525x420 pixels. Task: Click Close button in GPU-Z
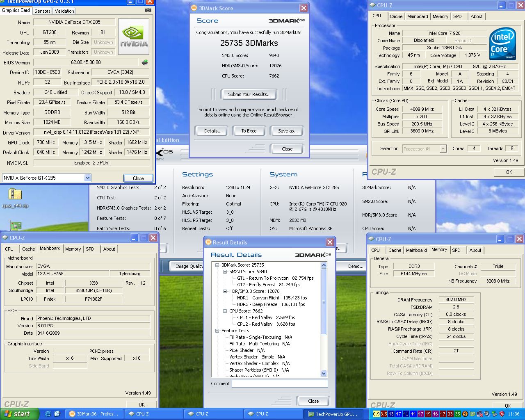[138, 178]
